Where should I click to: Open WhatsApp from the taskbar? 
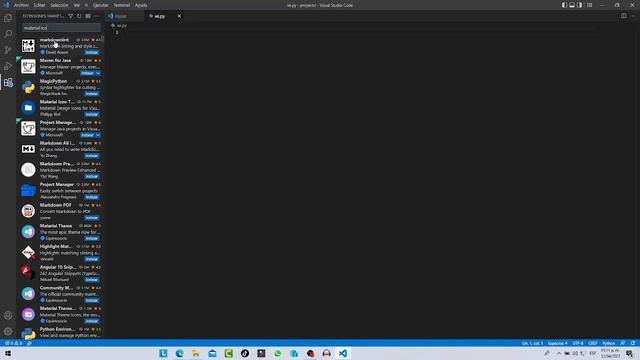click(278, 353)
